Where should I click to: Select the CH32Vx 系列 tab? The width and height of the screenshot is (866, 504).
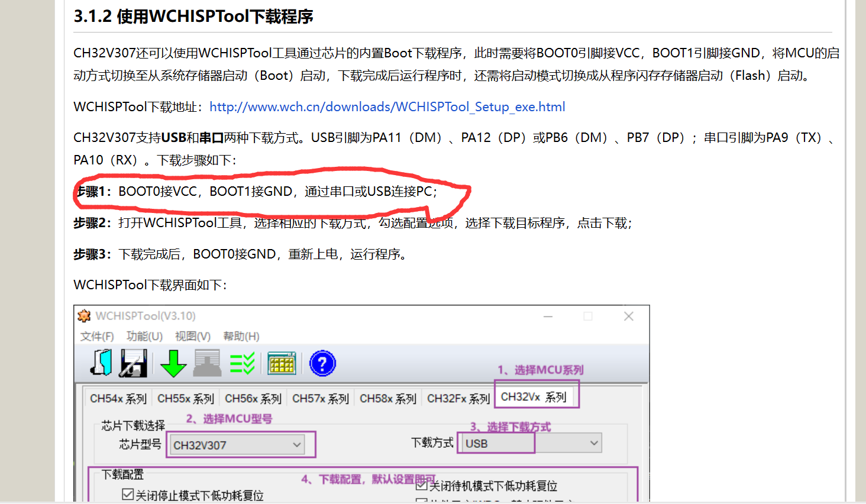[x=534, y=397]
